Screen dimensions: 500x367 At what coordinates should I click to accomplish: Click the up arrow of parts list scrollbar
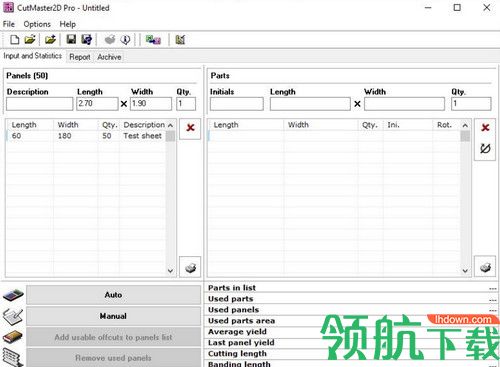point(465,125)
